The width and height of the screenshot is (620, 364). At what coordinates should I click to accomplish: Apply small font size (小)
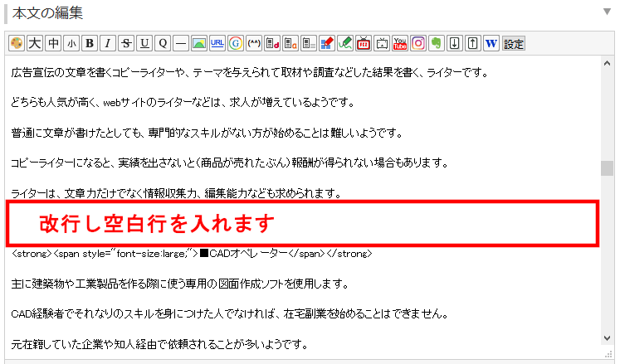(71, 43)
